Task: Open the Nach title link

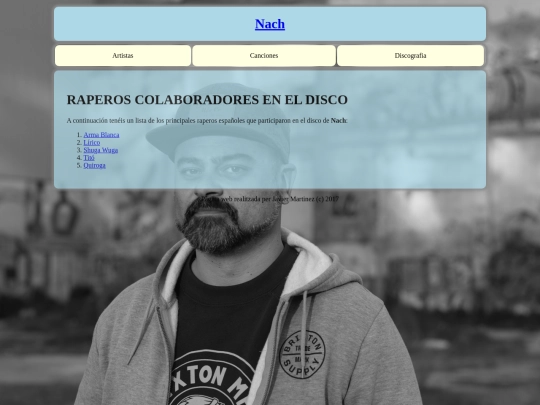Action: point(270,24)
